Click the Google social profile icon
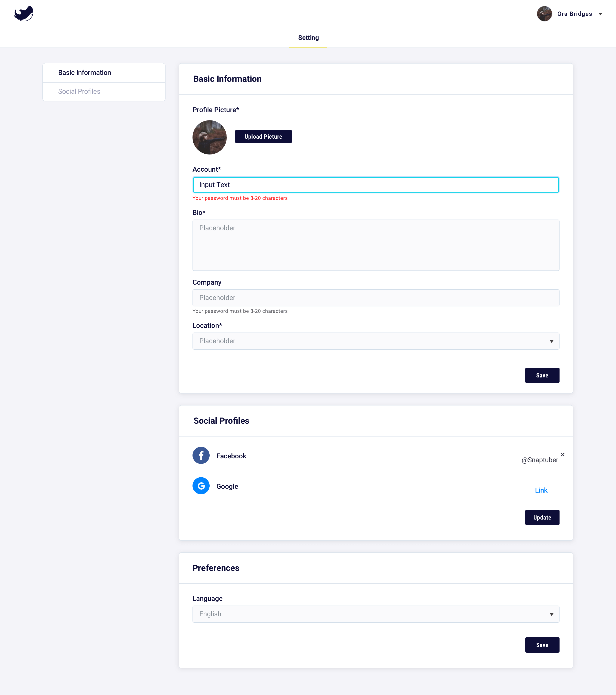The width and height of the screenshot is (616, 695). (201, 486)
